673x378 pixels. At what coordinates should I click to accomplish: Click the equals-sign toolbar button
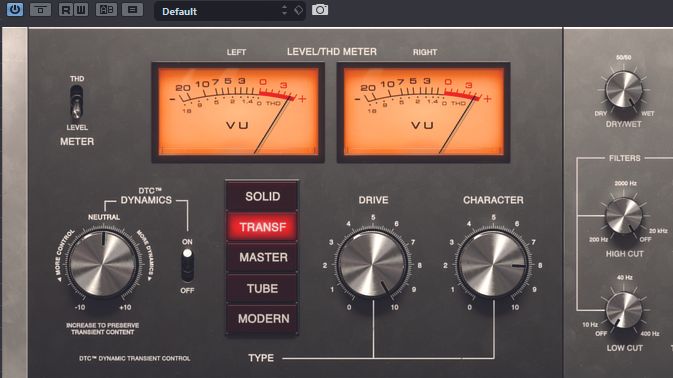click(x=132, y=9)
